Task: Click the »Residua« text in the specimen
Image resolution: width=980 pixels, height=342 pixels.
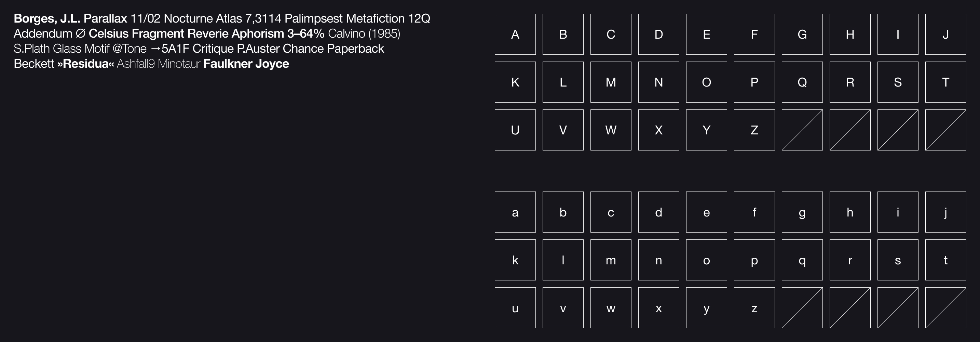Action: 86,64
